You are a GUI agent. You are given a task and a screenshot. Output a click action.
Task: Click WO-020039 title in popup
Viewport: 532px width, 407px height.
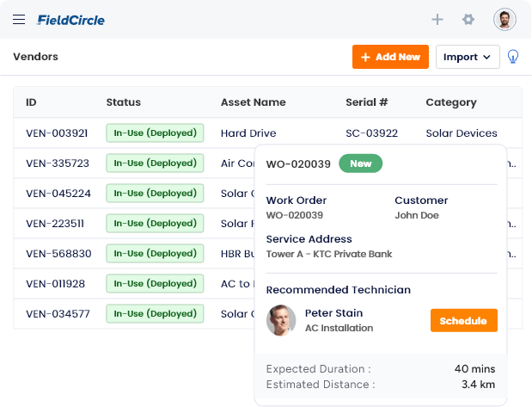click(x=298, y=164)
